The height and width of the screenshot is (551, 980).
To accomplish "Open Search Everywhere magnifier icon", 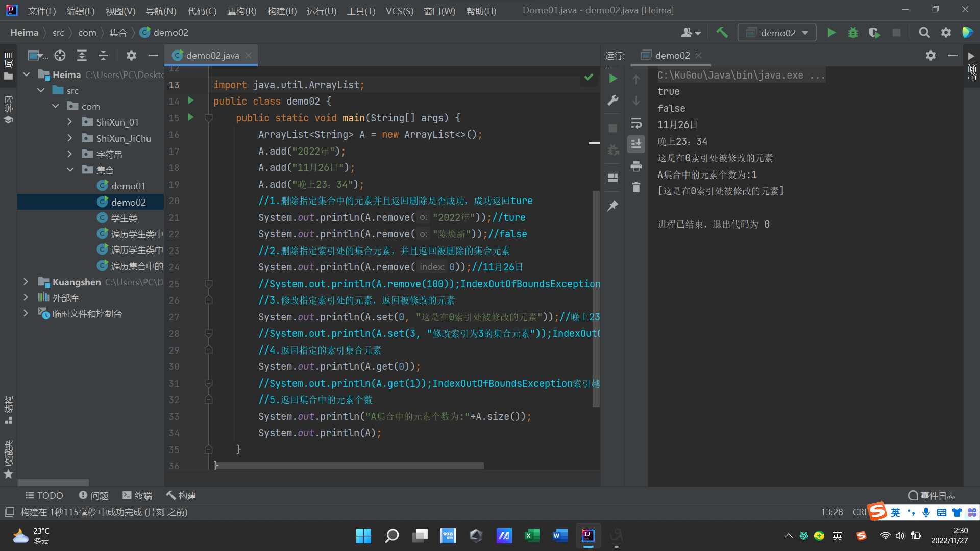I will click(924, 33).
